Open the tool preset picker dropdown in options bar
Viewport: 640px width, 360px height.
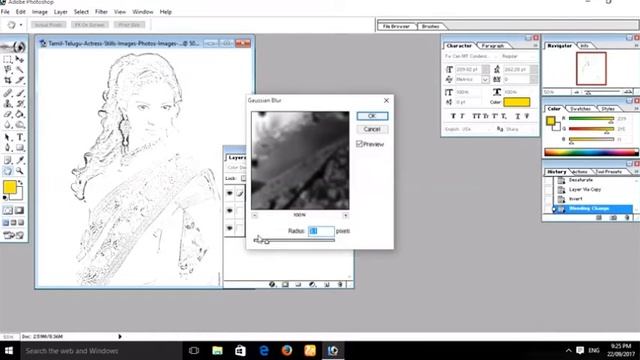[x=21, y=25]
